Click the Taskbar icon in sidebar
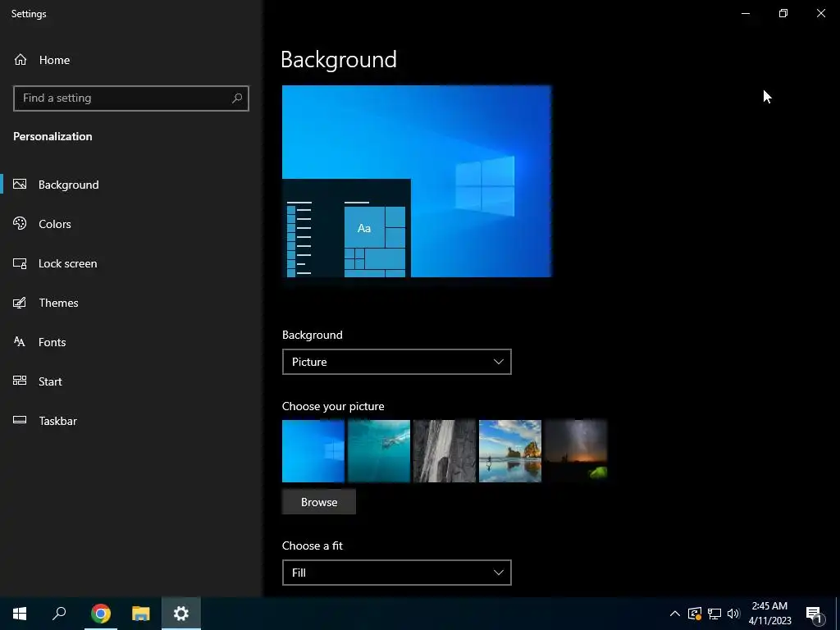 20,421
